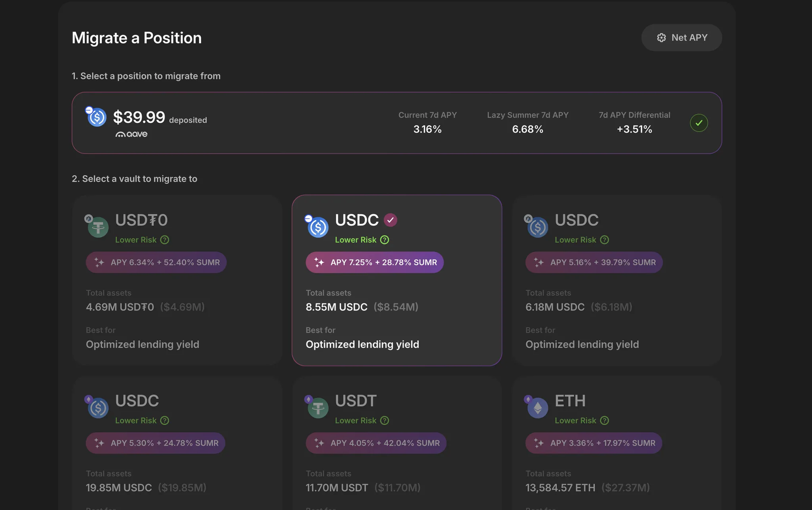The image size is (812, 510).
Task: Select the USDC vault with 19.85M assets
Action: point(177,443)
